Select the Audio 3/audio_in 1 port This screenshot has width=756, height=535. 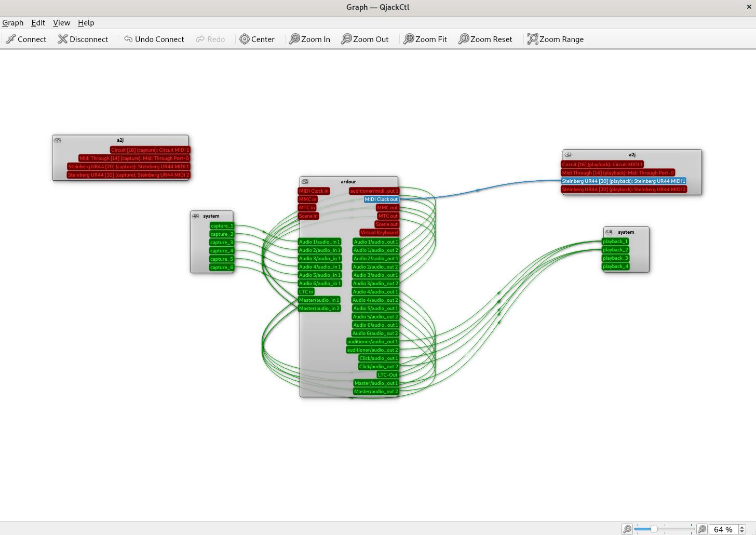point(320,258)
